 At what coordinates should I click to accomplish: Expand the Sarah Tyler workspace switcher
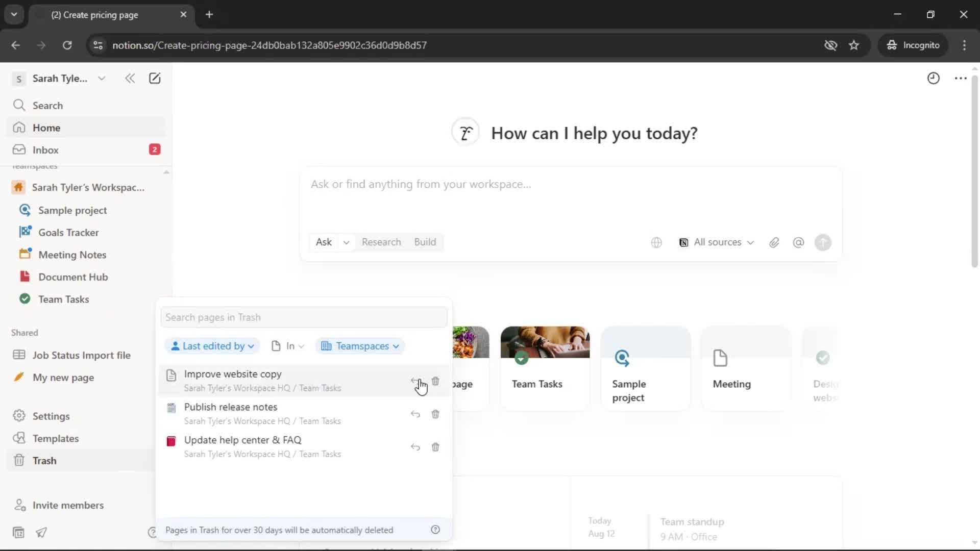tap(59, 78)
